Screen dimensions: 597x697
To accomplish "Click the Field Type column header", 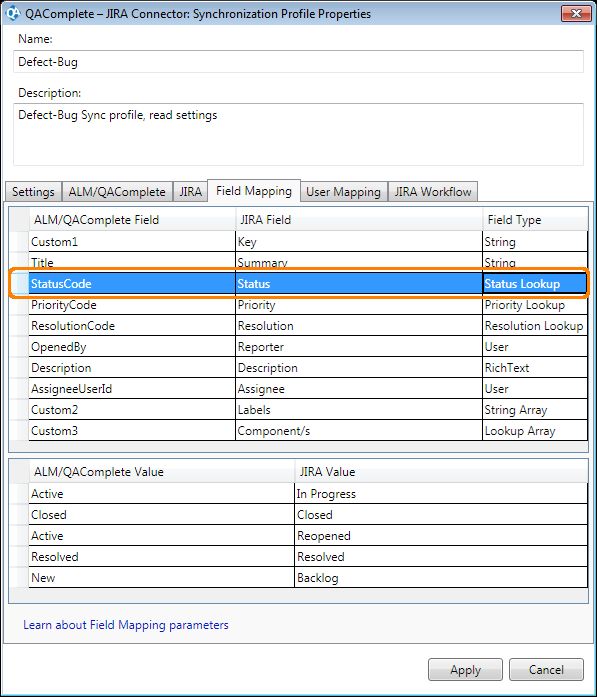I will pos(535,220).
